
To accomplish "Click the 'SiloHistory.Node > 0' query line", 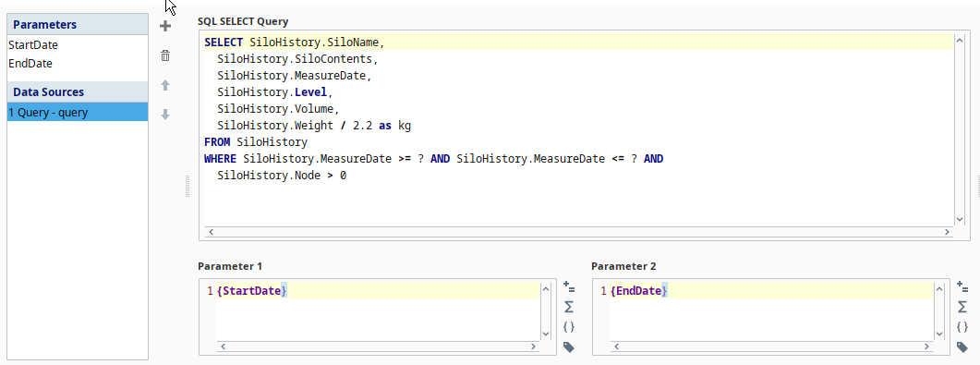I will pyautogui.click(x=282, y=176).
